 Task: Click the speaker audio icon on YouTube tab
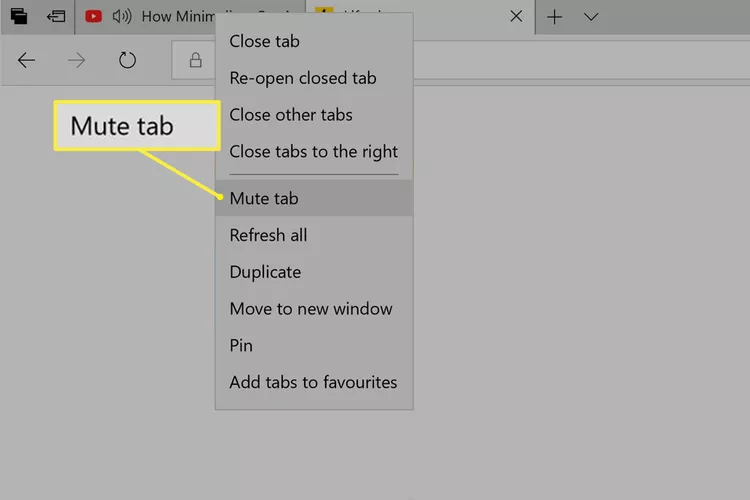122,16
